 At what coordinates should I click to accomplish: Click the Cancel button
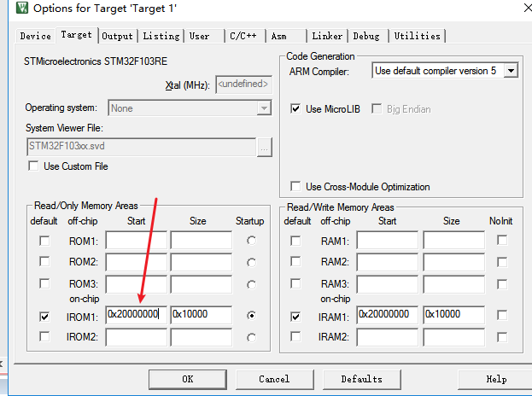pos(274,379)
